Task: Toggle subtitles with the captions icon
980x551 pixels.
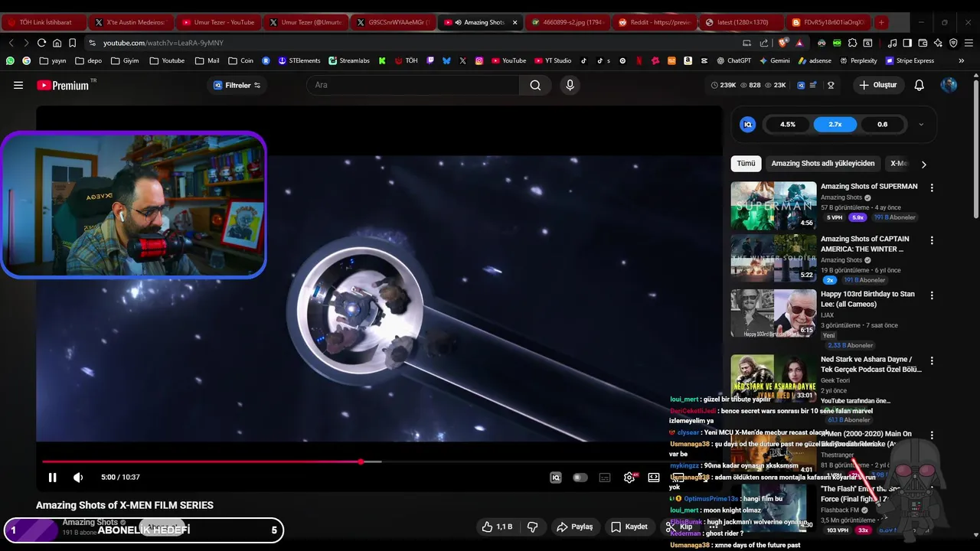Action: 605,478
